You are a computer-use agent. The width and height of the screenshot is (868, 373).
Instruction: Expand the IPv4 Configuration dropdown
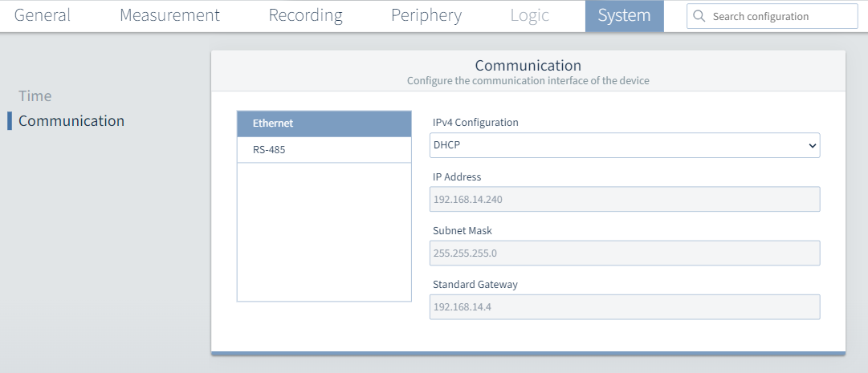625,145
